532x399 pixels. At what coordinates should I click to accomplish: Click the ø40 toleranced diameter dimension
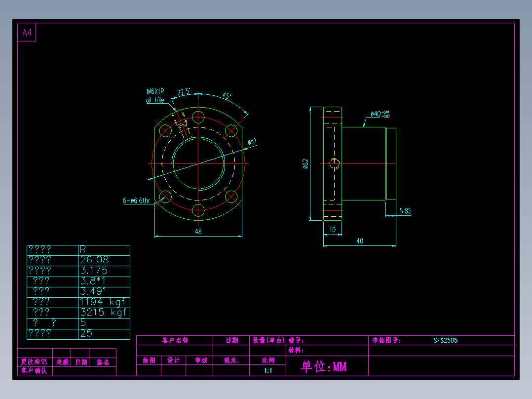coord(380,114)
